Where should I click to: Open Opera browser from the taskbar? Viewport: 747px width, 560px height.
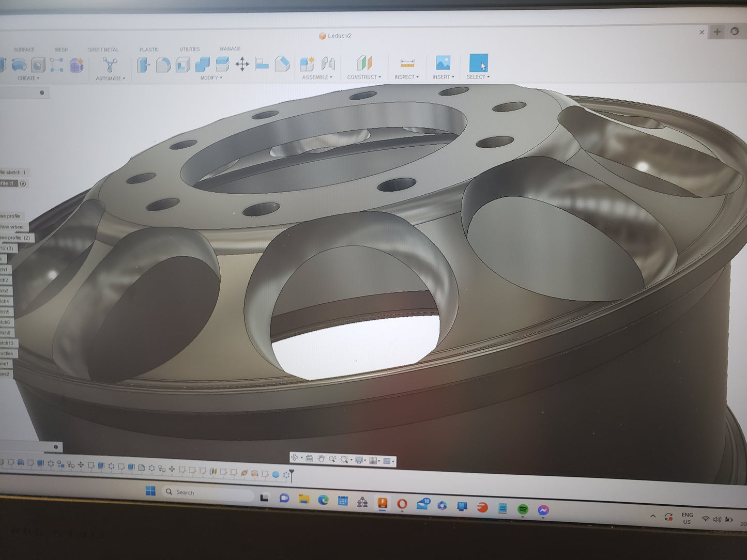[402, 504]
